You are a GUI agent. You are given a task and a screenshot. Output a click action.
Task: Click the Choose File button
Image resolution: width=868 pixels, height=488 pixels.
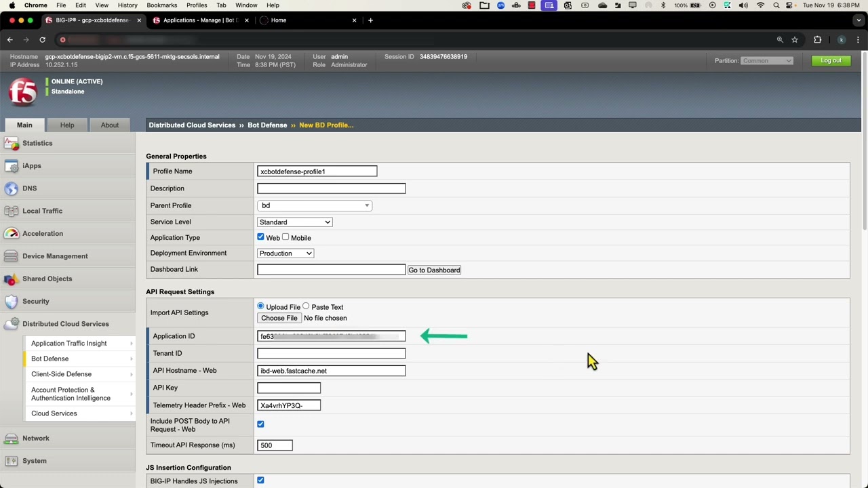[x=279, y=318]
